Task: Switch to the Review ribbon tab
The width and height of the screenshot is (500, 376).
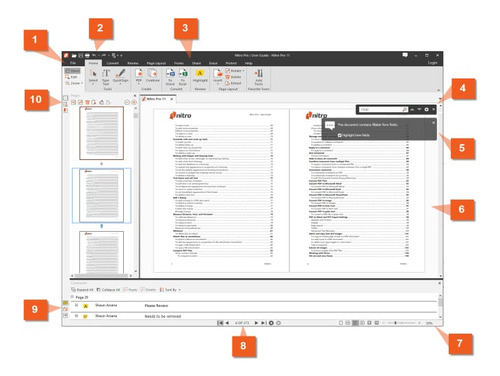Action: 132,63
